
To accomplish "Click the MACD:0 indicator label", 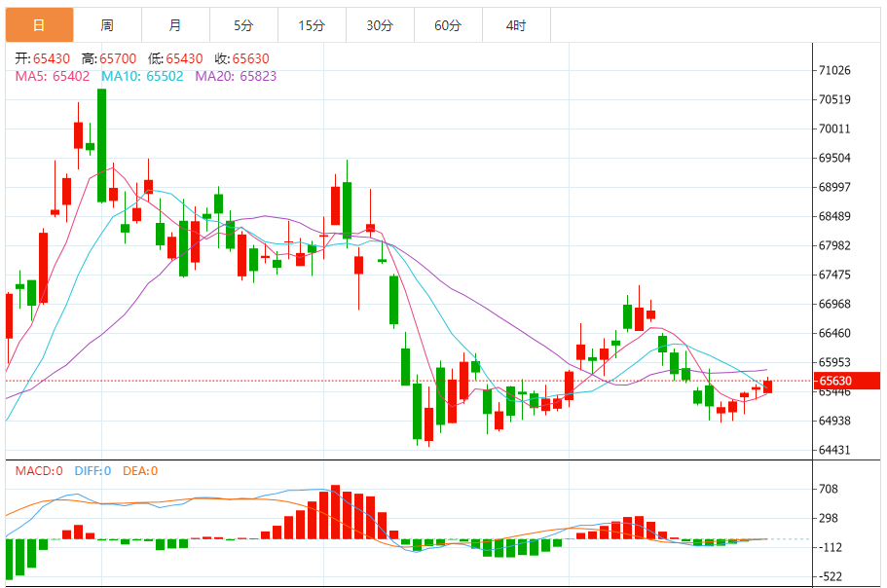I will coord(39,471).
